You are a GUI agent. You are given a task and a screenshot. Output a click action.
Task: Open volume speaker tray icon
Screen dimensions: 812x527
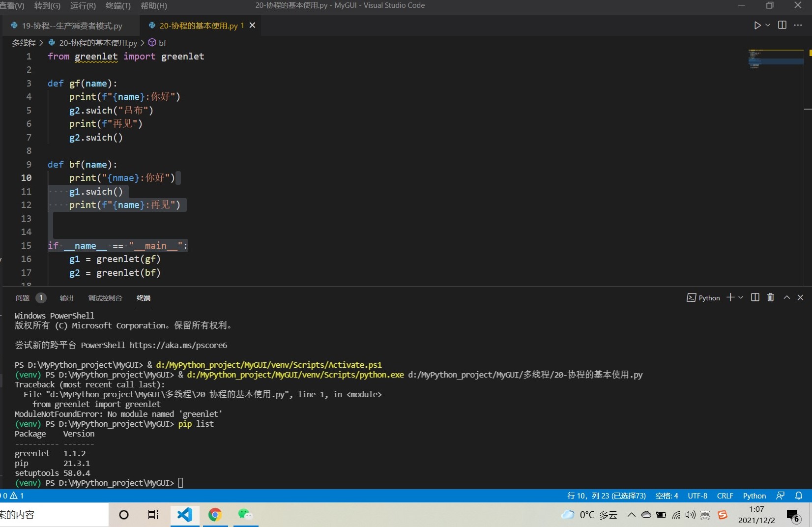coord(691,515)
